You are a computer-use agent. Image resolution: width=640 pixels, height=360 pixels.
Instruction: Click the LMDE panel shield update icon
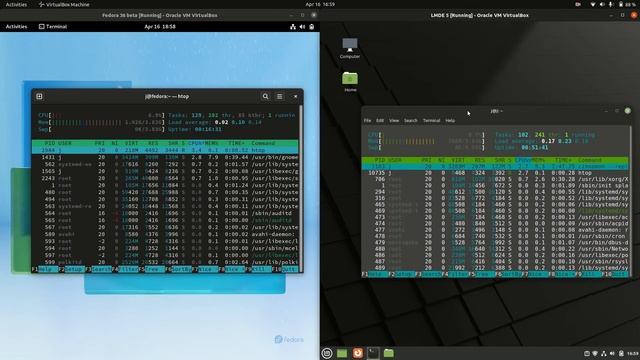tap(595, 353)
